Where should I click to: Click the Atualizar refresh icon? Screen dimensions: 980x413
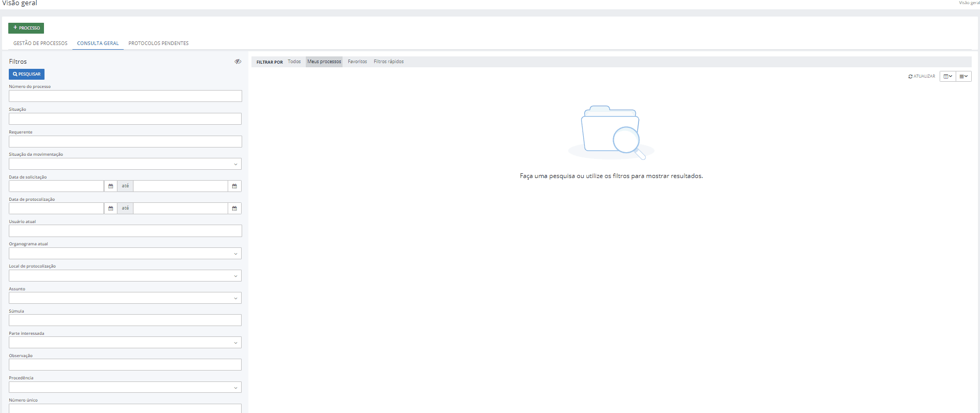click(911, 77)
